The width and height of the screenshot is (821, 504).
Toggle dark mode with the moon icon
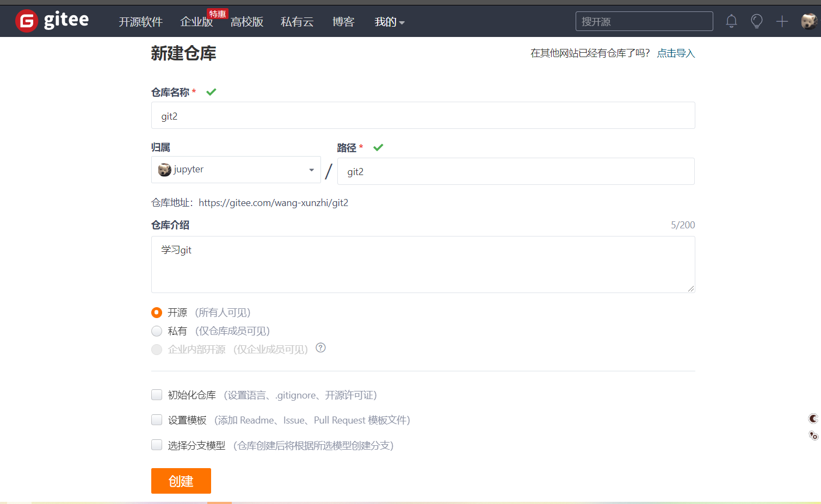click(x=813, y=419)
